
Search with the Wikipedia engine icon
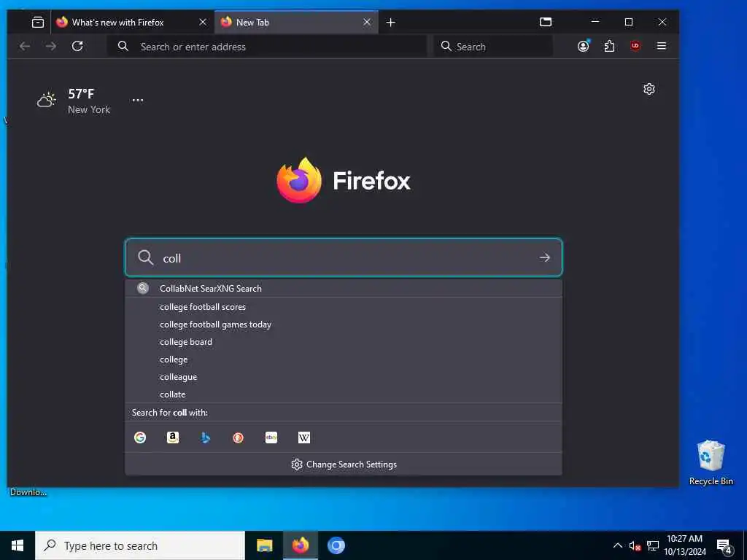coord(304,437)
